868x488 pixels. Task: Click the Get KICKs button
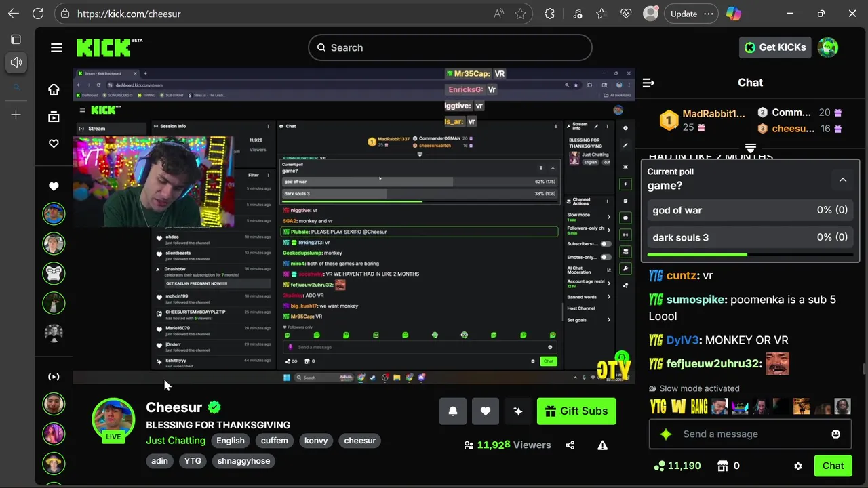(x=774, y=47)
